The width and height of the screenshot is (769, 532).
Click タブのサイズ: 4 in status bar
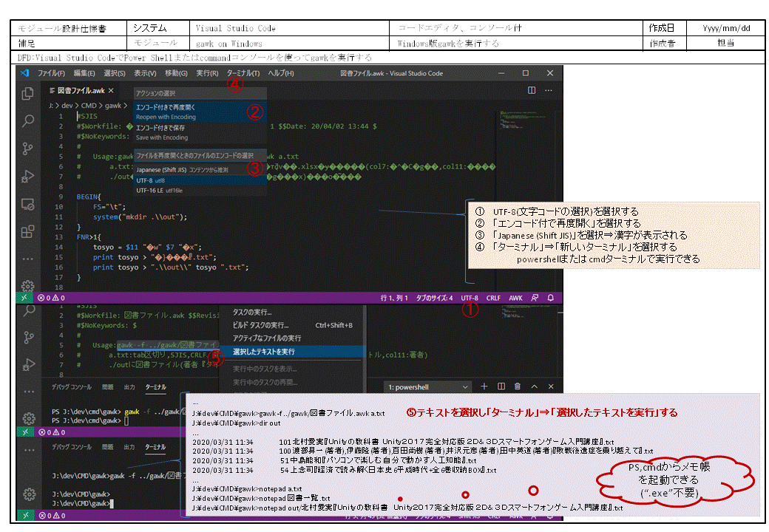pyautogui.click(x=435, y=298)
